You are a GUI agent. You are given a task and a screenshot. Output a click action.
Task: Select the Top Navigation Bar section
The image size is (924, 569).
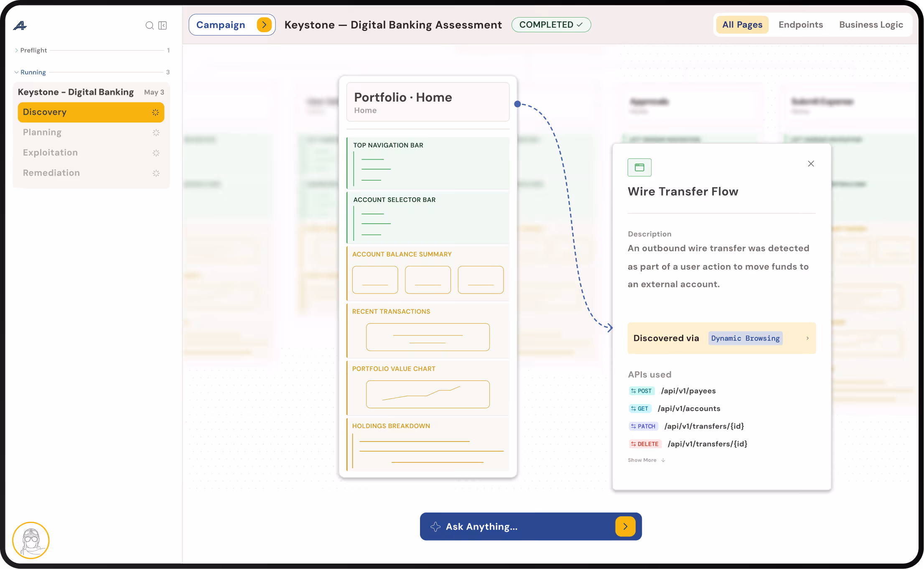tap(428, 163)
